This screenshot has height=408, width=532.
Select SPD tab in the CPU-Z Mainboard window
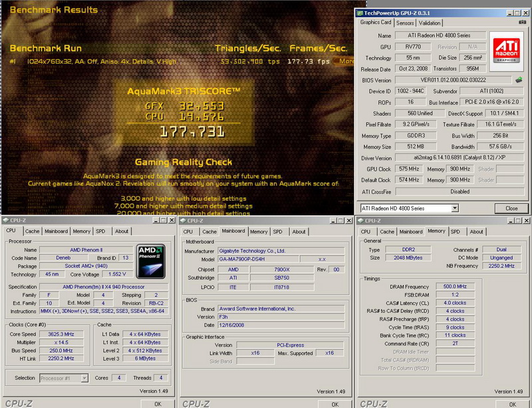[x=278, y=232]
